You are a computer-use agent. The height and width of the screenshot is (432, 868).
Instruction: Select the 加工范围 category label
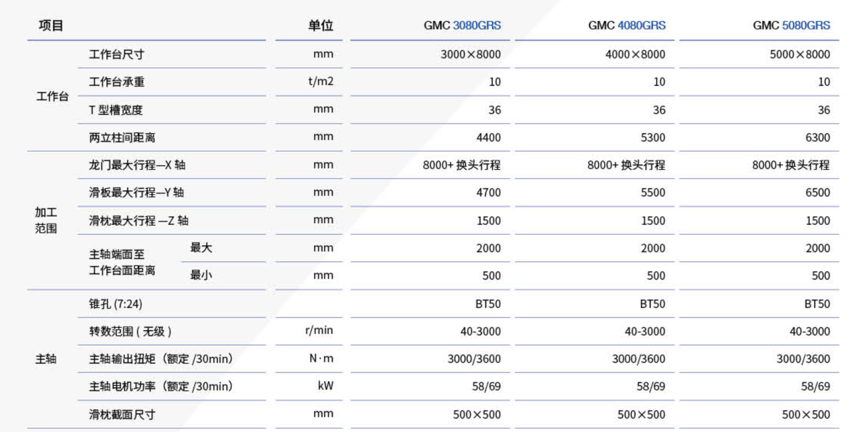46,220
